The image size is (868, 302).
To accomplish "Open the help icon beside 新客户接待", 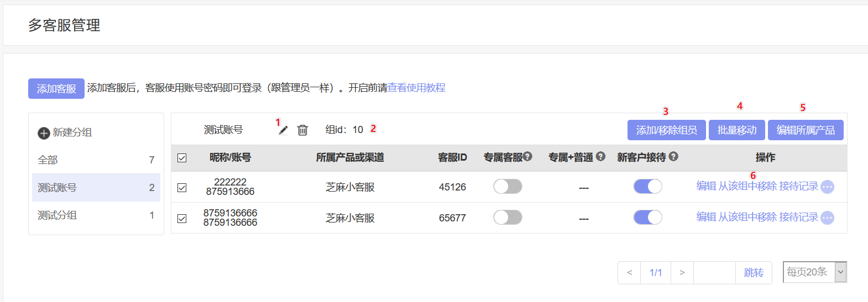I will (673, 156).
